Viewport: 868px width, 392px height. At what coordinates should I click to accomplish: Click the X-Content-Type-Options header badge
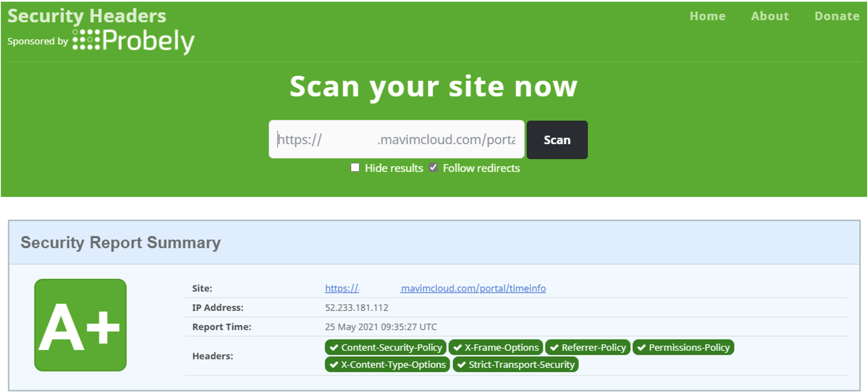[387, 364]
